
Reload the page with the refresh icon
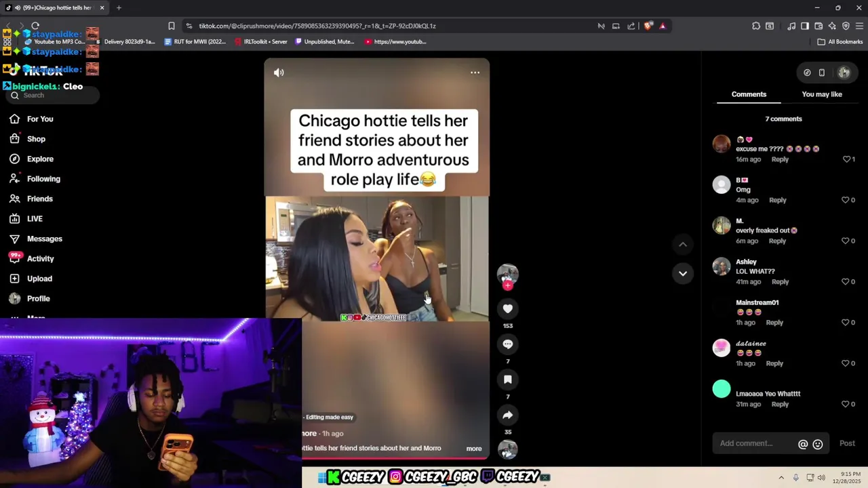click(x=35, y=26)
